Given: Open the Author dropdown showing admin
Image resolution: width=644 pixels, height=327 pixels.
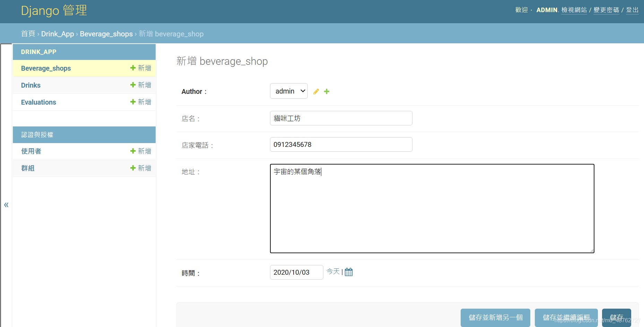Looking at the screenshot, I should tap(289, 91).
